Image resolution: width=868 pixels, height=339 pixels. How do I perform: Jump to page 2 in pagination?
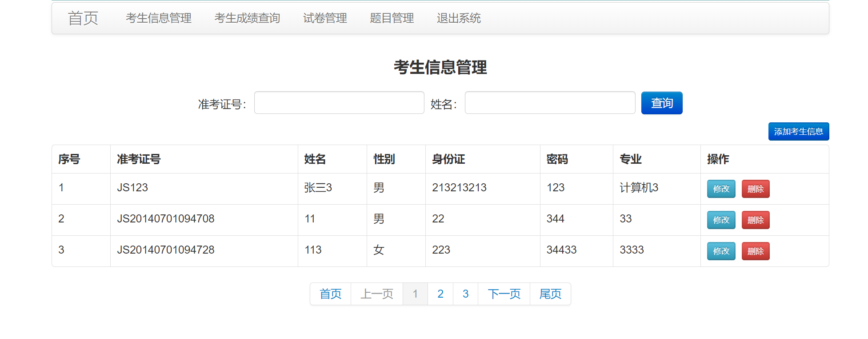coord(440,294)
